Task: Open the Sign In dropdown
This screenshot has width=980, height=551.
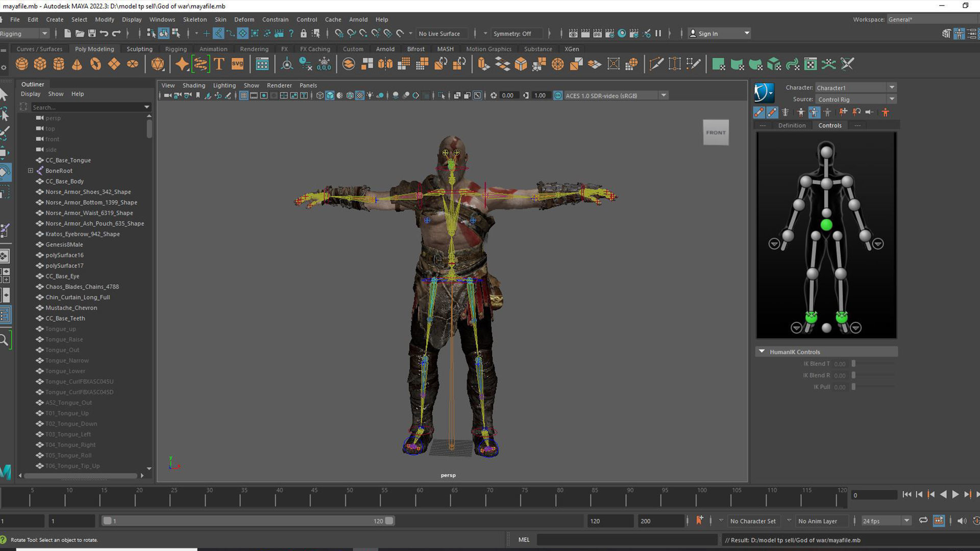Action: pyautogui.click(x=719, y=34)
